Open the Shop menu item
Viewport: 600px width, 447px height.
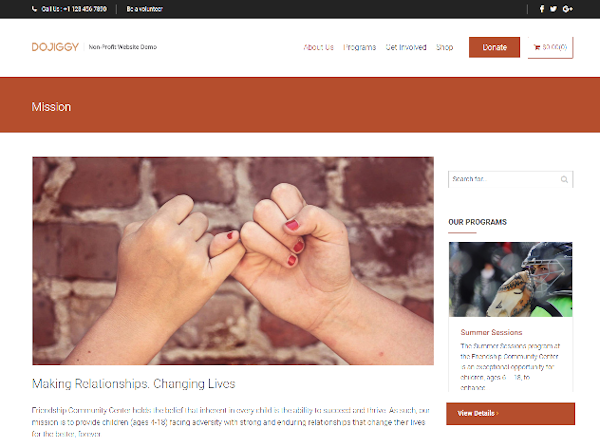[444, 47]
